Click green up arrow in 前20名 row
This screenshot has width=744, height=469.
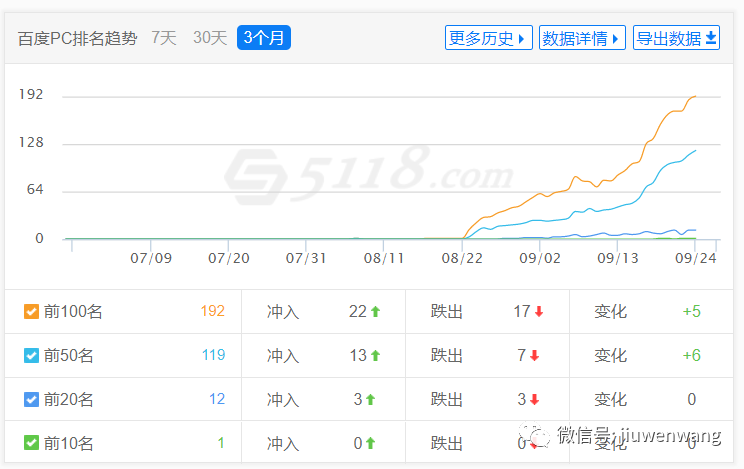point(370,400)
